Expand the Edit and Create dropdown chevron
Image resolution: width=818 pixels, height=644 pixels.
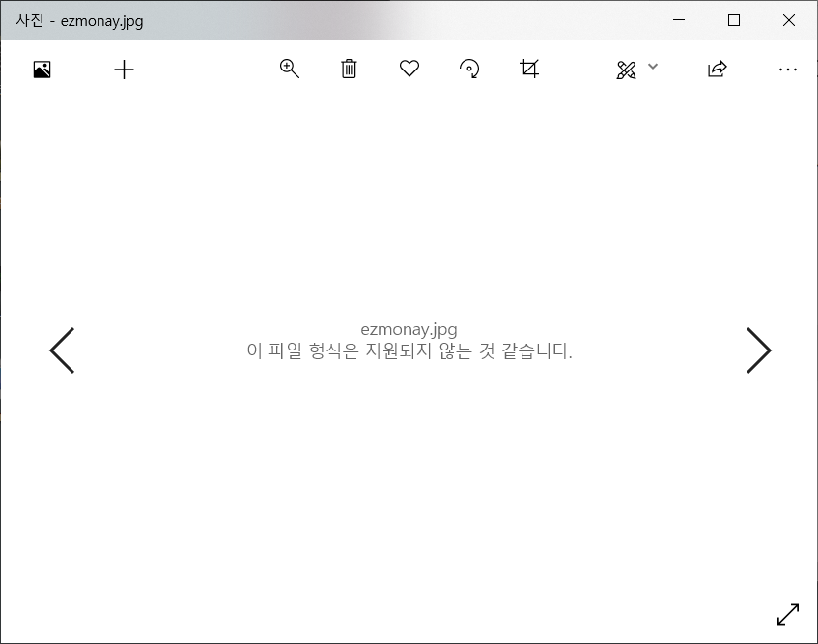[653, 67]
